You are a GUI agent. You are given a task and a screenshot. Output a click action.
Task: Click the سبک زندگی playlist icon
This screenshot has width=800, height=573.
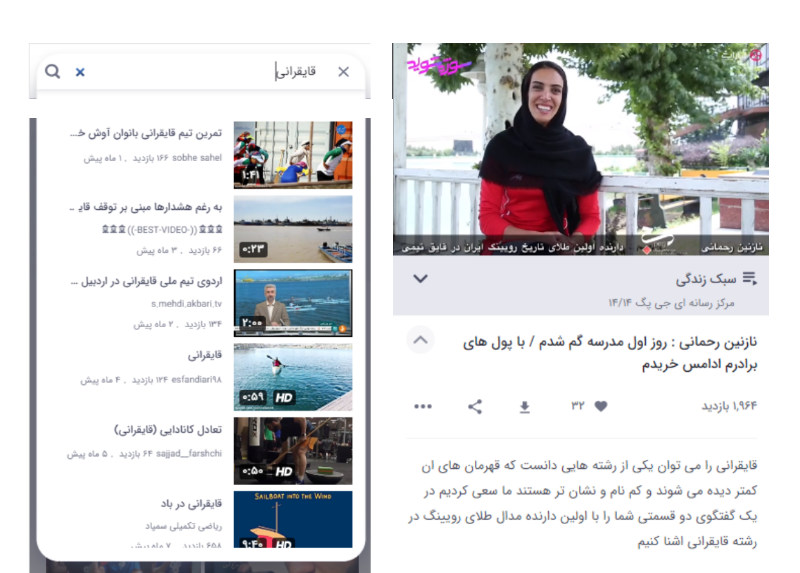pos(748,279)
